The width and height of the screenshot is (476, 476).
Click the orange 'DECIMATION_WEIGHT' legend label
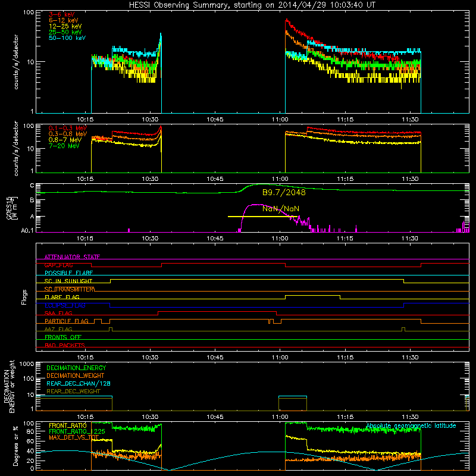pyautogui.click(x=76, y=375)
